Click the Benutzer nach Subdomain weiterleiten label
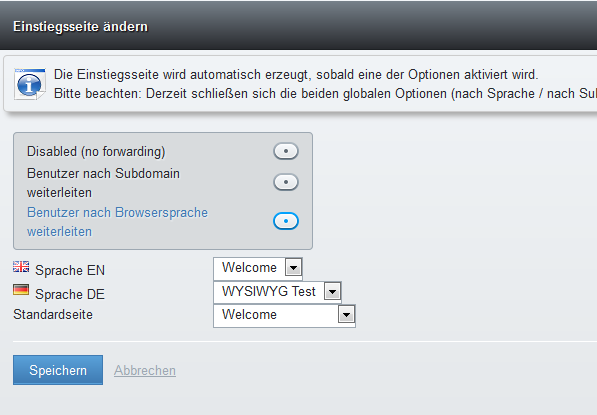 (104, 183)
